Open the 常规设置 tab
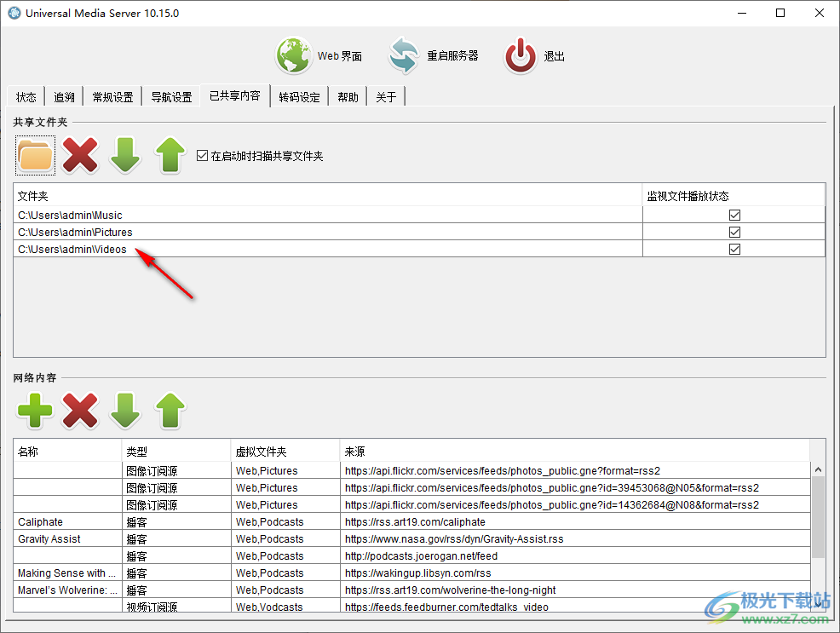 point(112,97)
